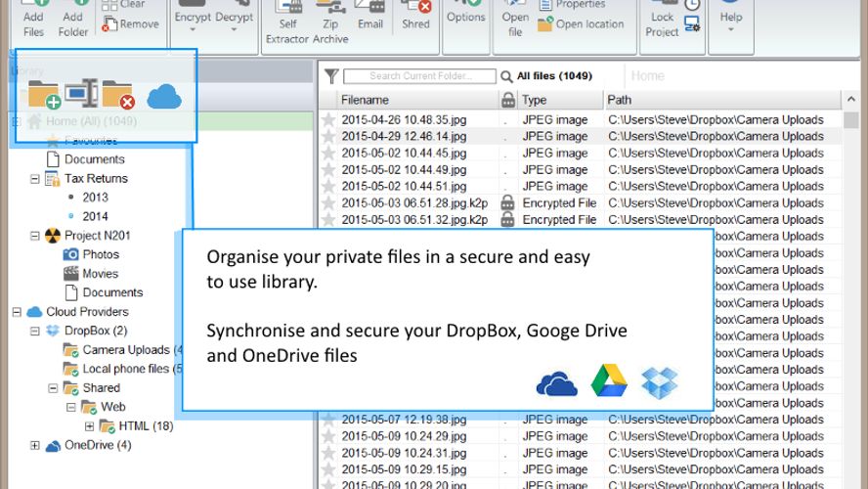
Task: Click Project N201 radiation icon
Action: tap(53, 236)
